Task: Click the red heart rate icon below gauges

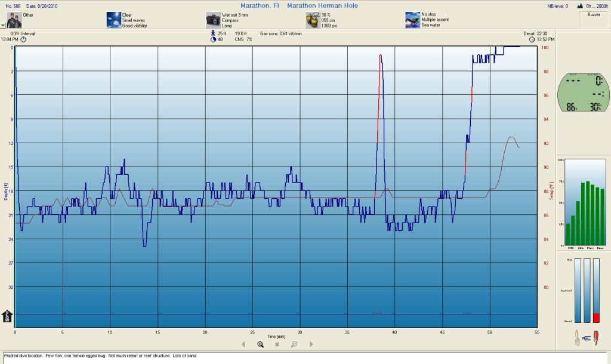Action: (x=596, y=338)
